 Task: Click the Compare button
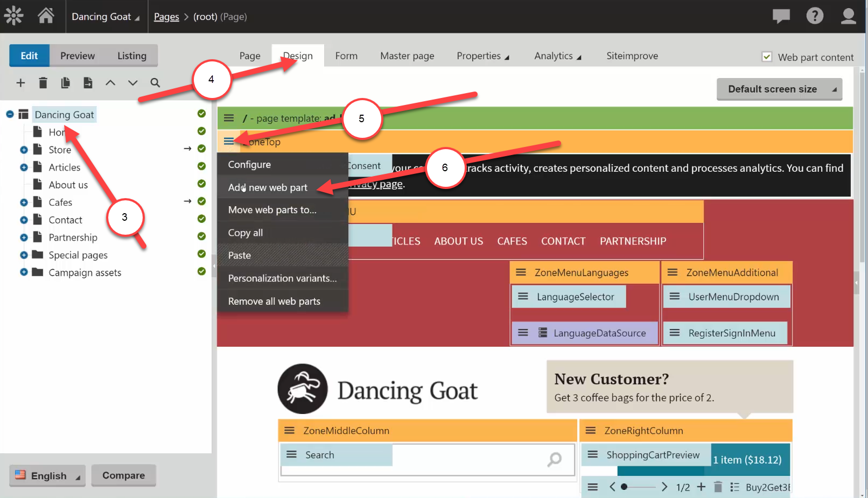pos(123,475)
